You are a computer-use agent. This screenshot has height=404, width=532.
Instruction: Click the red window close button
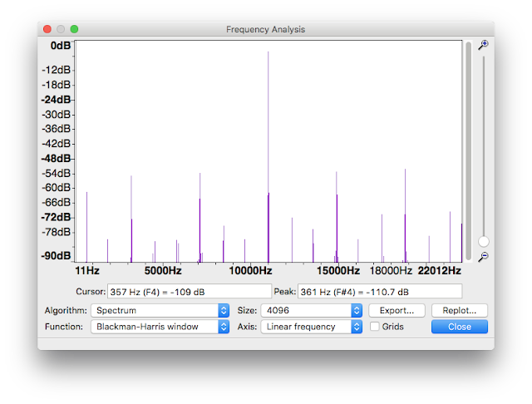(47, 29)
